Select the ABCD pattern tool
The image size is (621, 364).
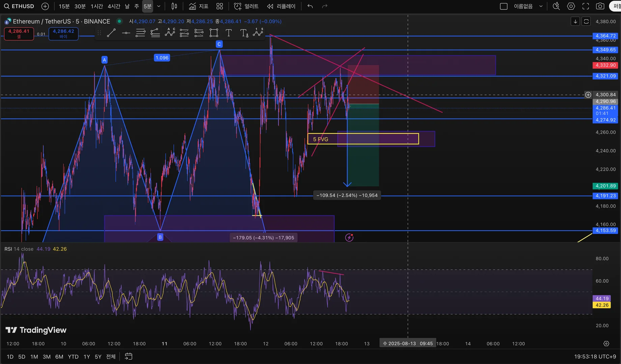[x=170, y=33]
